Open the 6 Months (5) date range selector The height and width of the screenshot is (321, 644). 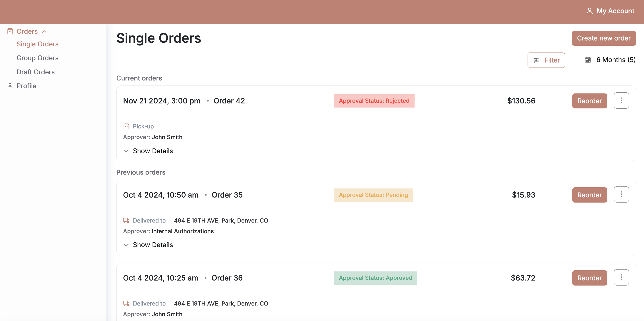click(610, 60)
